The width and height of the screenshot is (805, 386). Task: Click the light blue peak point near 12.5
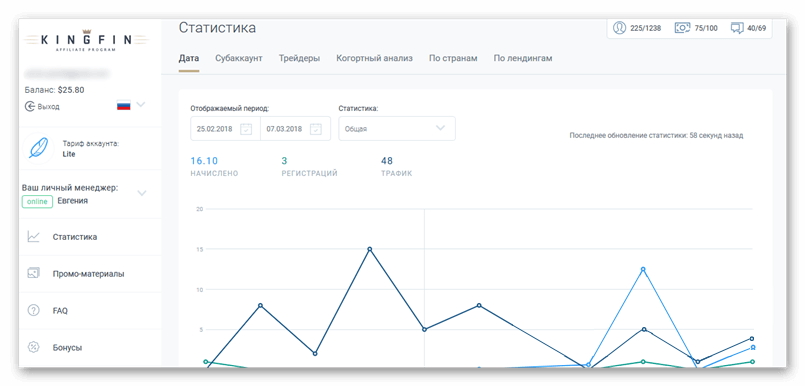pyautogui.click(x=643, y=269)
